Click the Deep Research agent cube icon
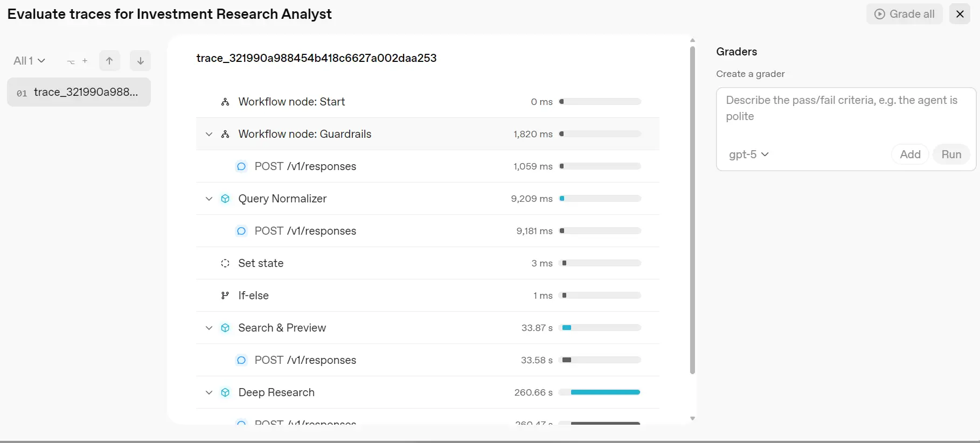Image resolution: width=980 pixels, height=443 pixels. coord(225,392)
